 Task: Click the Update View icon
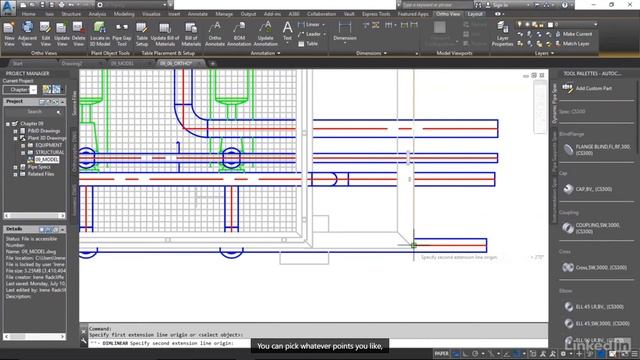pyautogui.click(x=62, y=33)
